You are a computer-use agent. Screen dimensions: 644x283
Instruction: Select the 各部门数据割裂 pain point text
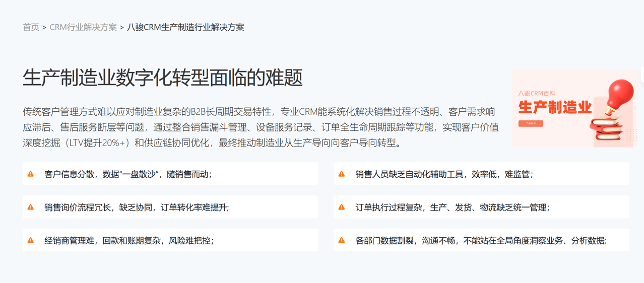click(481, 240)
